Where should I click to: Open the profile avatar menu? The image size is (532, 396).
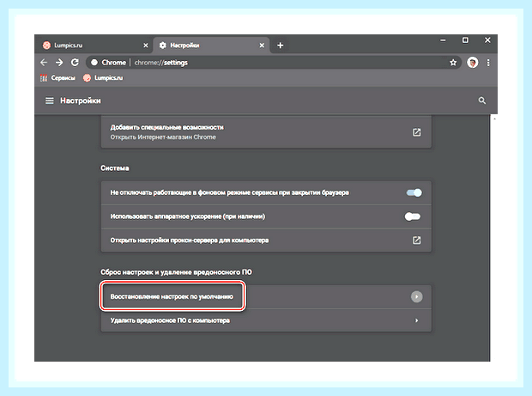[x=472, y=63]
